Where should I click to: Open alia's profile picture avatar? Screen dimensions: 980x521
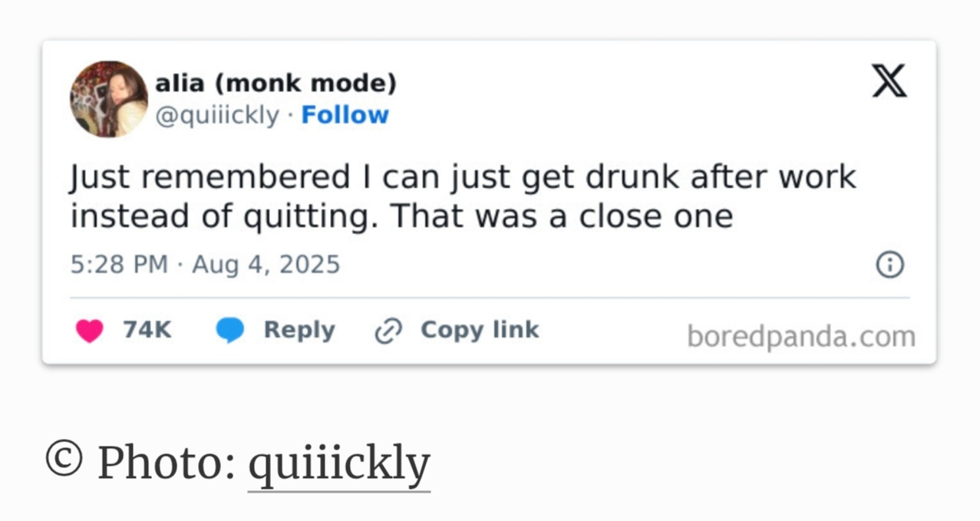(108, 99)
